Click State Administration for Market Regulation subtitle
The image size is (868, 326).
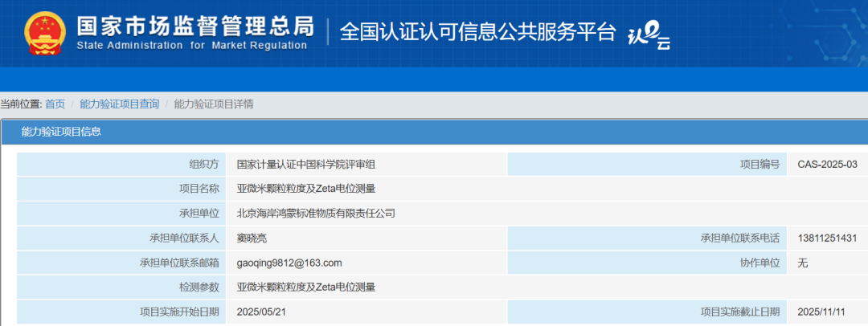click(x=191, y=46)
